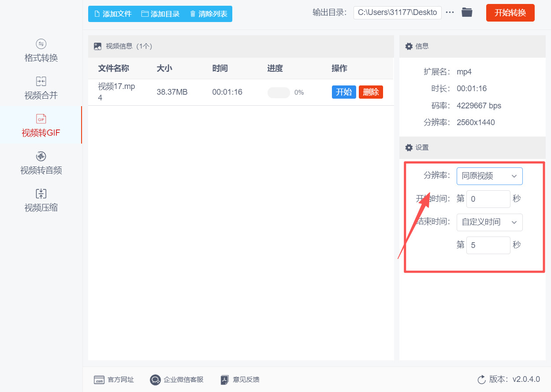The height and width of the screenshot is (392, 551).
Task: Open the output folder icon
Action: [x=467, y=13]
